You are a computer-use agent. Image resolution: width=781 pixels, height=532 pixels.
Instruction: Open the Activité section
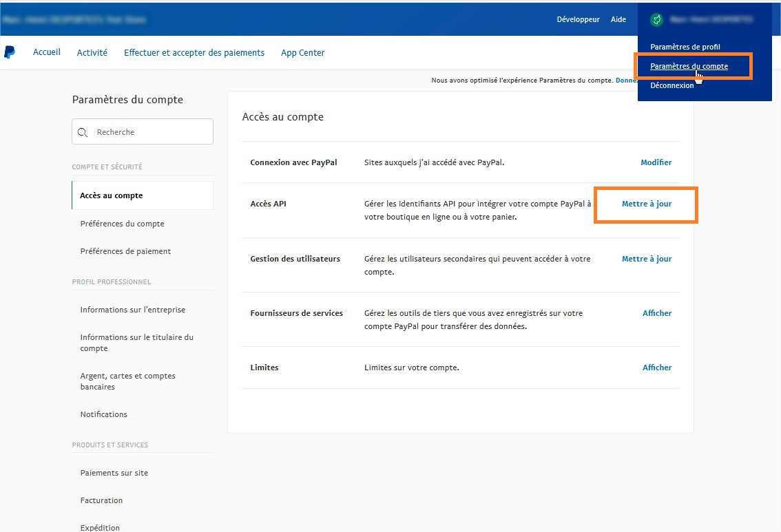point(92,52)
